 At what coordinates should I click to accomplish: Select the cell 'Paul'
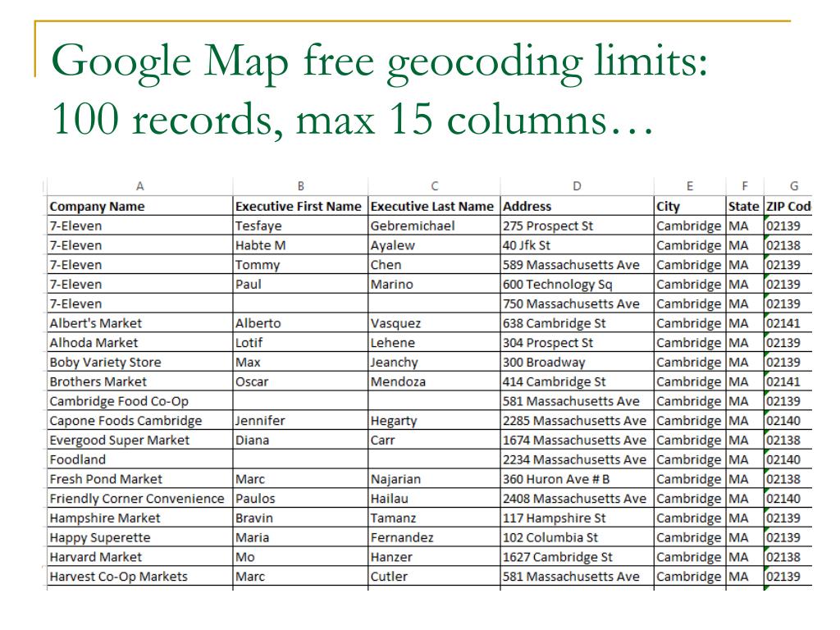300,284
